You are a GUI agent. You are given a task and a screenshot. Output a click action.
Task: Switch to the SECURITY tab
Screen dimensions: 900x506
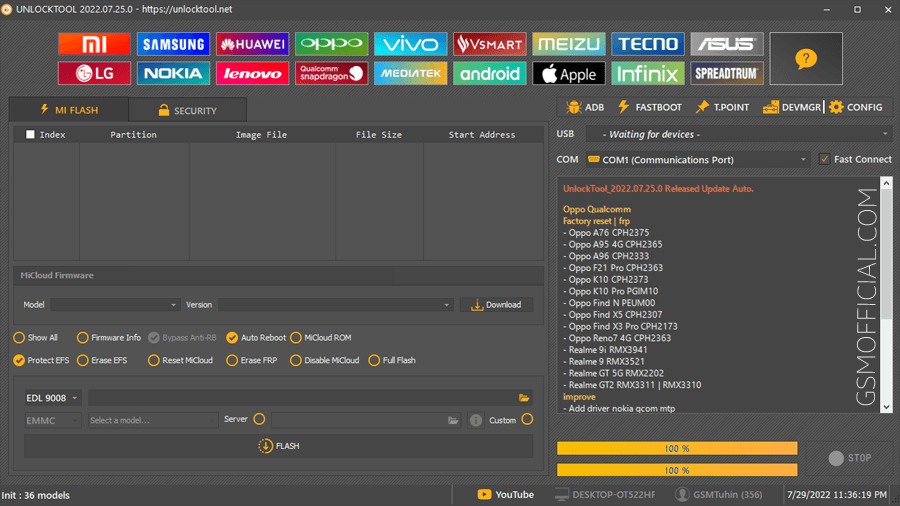[188, 110]
